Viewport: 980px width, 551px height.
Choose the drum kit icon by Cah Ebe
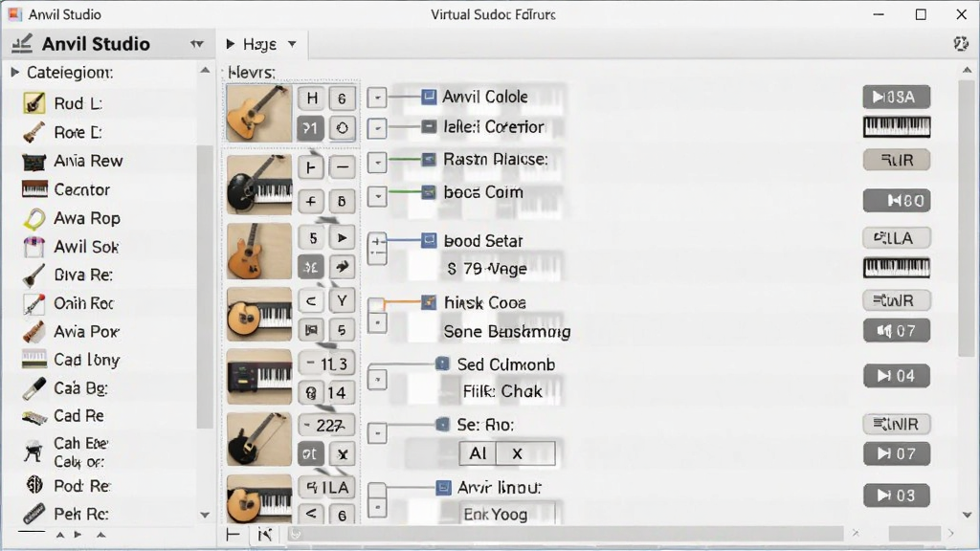point(33,452)
